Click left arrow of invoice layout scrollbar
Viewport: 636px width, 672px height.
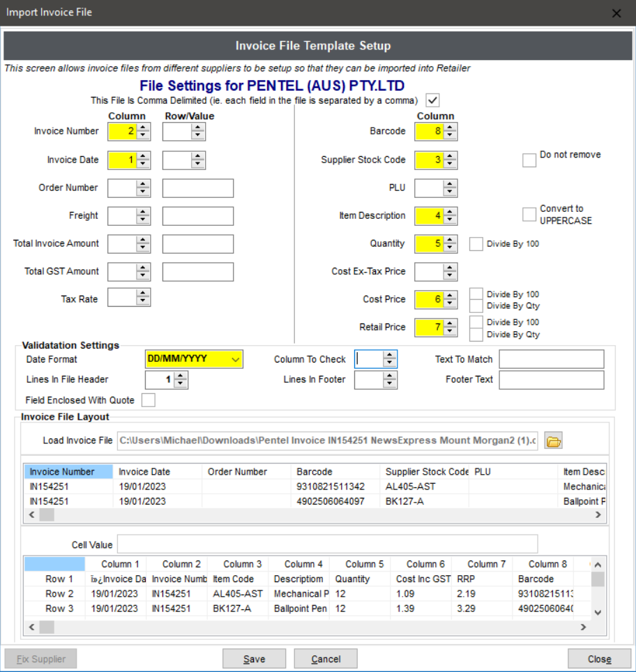pyautogui.click(x=31, y=514)
